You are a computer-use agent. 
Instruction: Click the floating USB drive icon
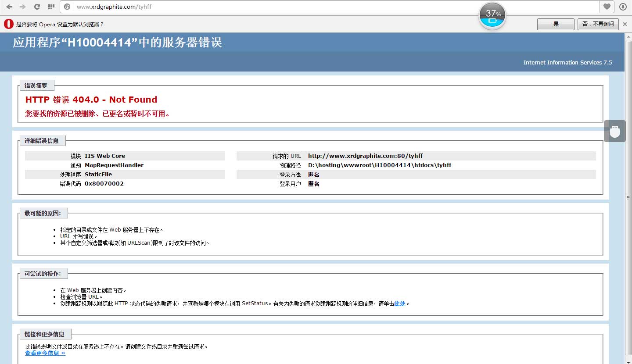coord(614,131)
